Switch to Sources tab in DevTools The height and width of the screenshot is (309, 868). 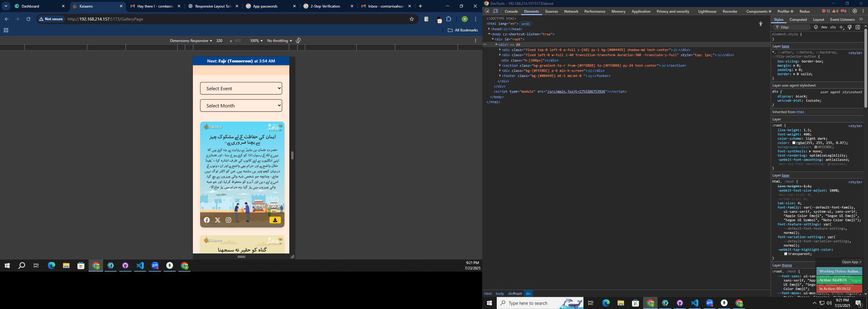(551, 11)
